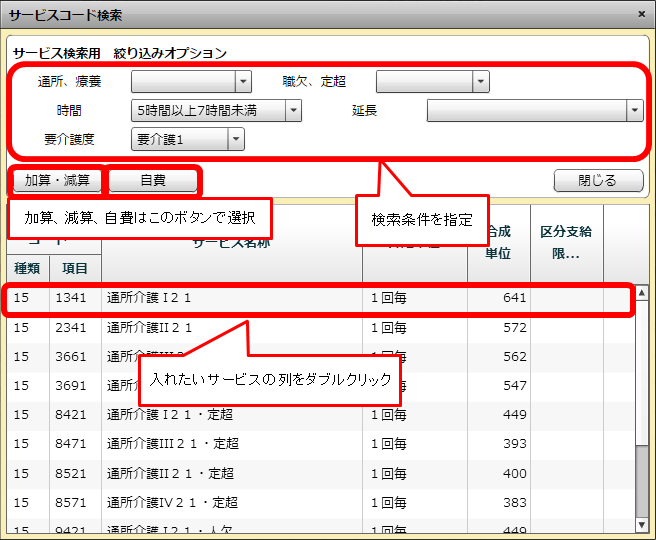This screenshot has height=540, width=656.
Task: Expand the 職欠、定超 dropdown
Action: pyautogui.click(x=481, y=82)
